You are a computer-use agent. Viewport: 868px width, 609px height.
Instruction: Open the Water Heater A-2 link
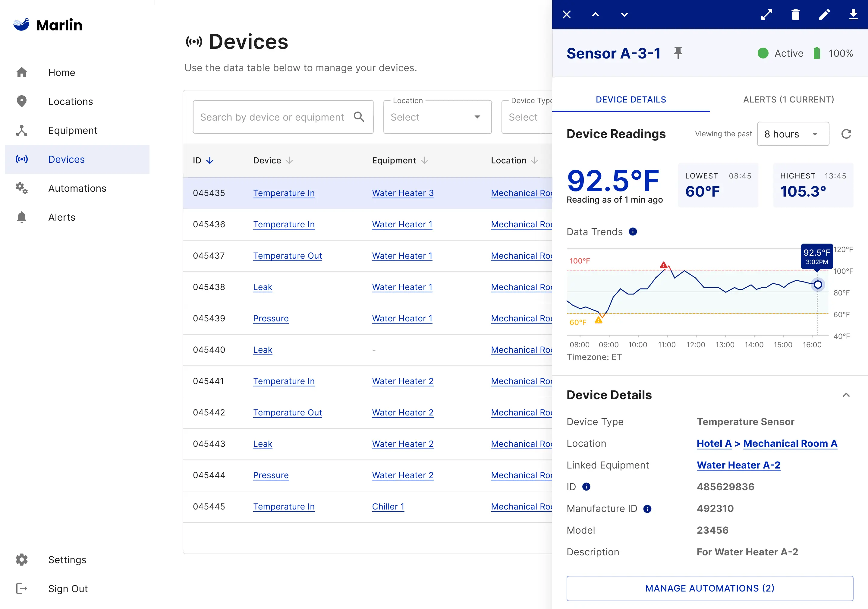pos(738,465)
